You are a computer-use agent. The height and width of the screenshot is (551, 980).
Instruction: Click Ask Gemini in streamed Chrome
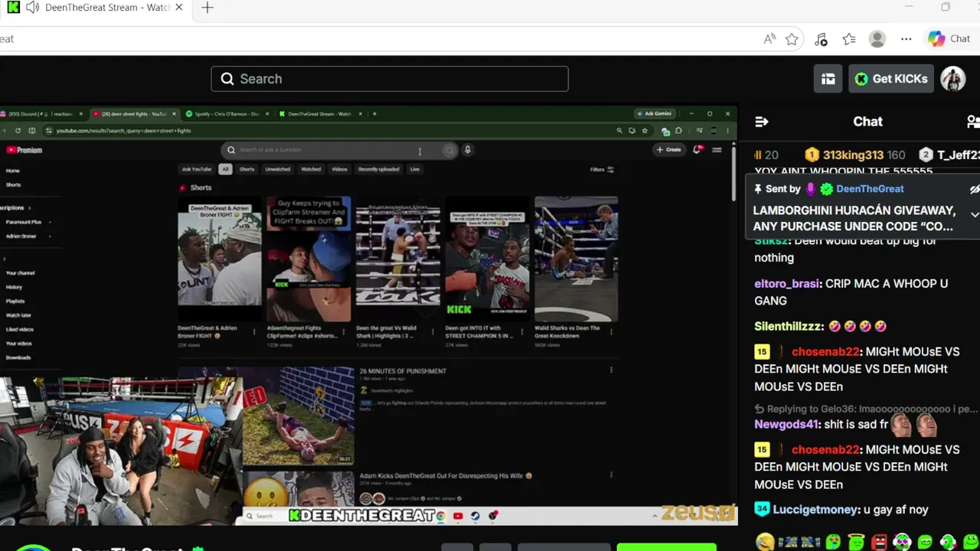click(x=655, y=114)
